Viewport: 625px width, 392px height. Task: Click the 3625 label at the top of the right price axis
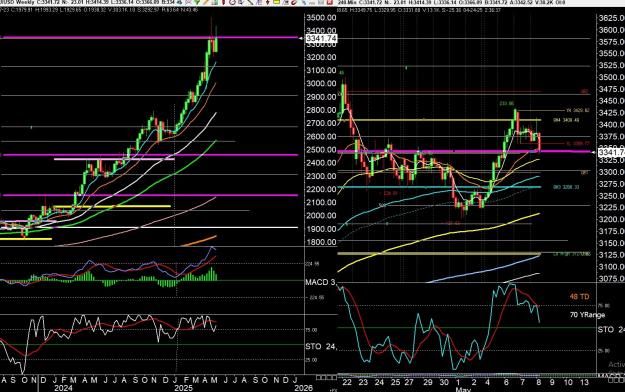[x=611, y=18]
